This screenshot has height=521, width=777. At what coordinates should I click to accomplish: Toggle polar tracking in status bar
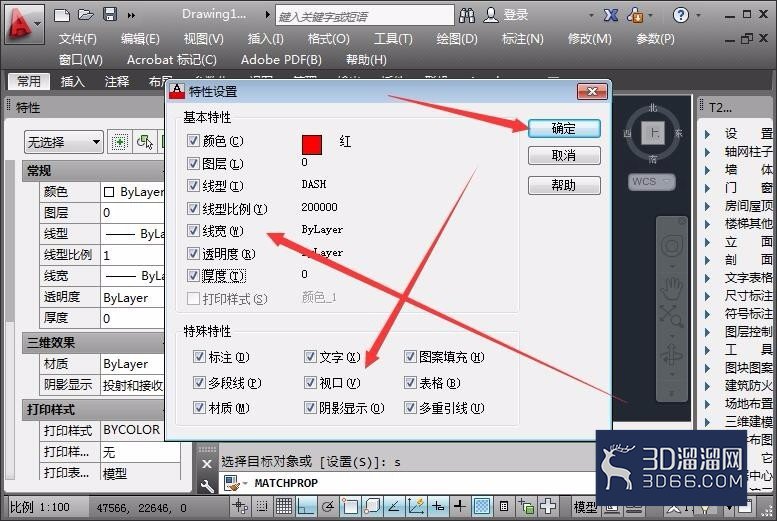pos(328,506)
